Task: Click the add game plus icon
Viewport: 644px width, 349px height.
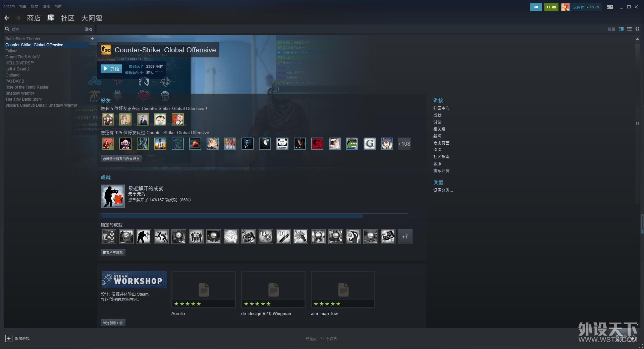Action: click(9, 338)
